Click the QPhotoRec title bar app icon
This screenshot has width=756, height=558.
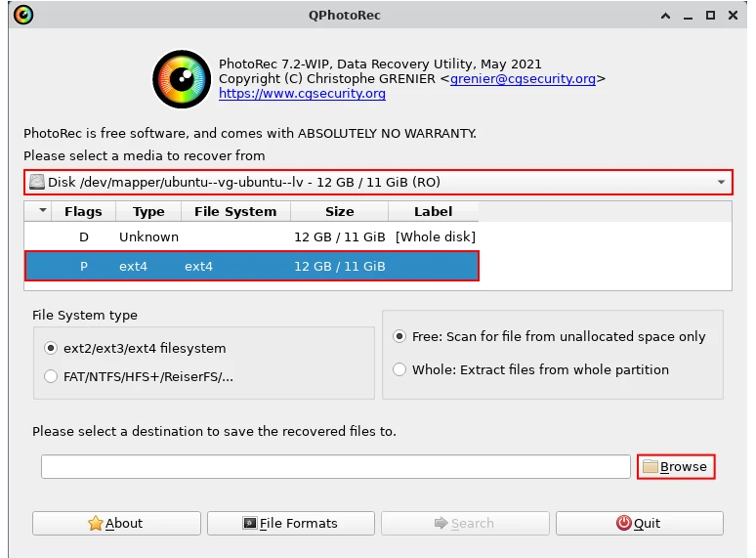click(22, 15)
